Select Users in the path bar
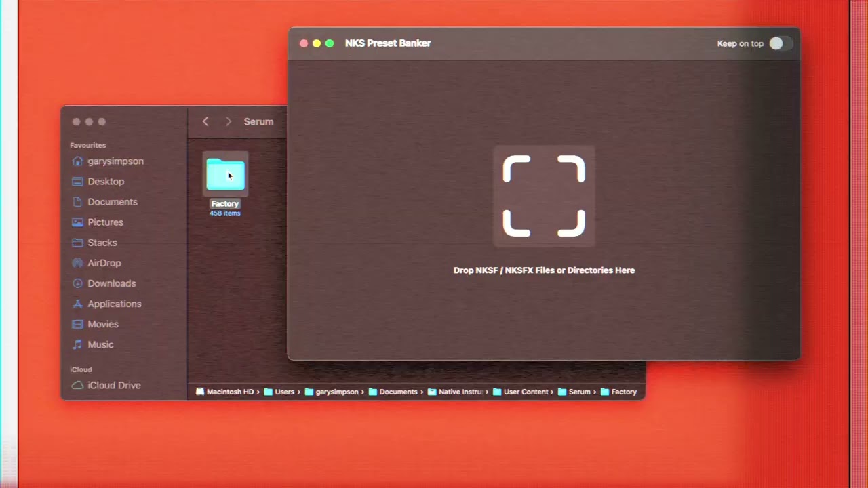The image size is (868, 488). [279, 392]
